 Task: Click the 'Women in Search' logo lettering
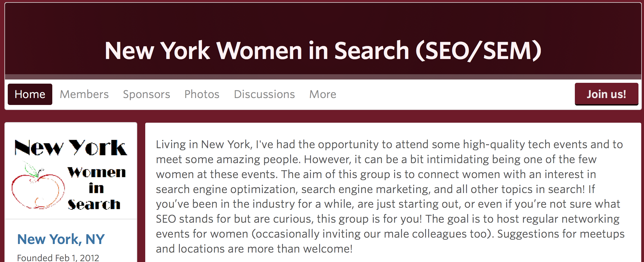pyautogui.click(x=96, y=188)
